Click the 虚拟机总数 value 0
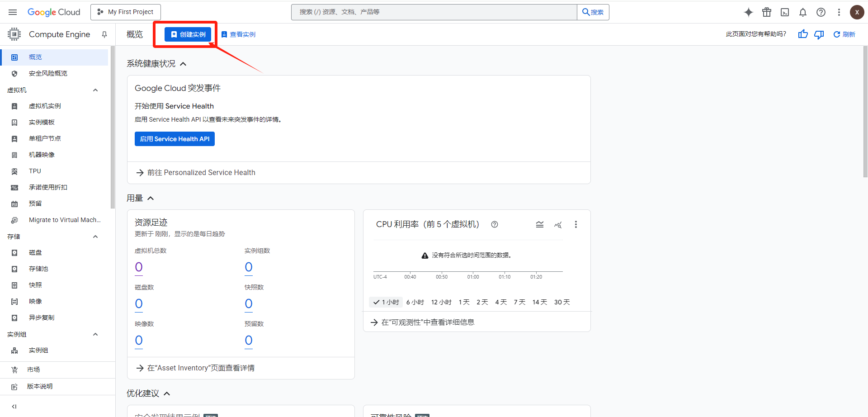The image size is (868, 417). [139, 267]
